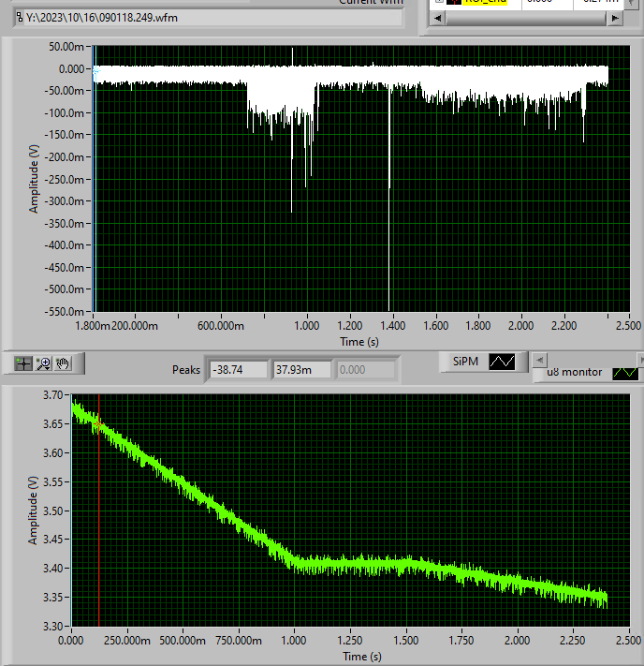Click the cursor legend horizontal scrollbar track
644x666 pixels.
point(526,18)
